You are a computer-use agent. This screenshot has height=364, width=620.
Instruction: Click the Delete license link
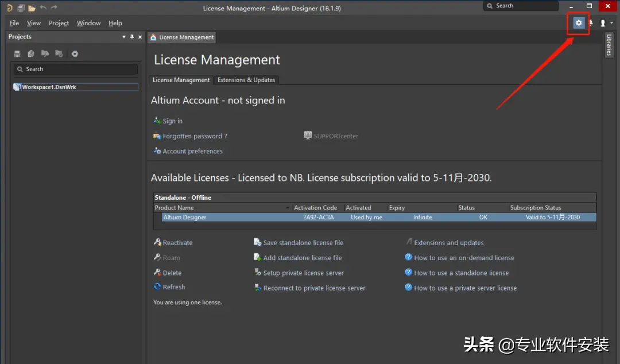[x=172, y=273]
